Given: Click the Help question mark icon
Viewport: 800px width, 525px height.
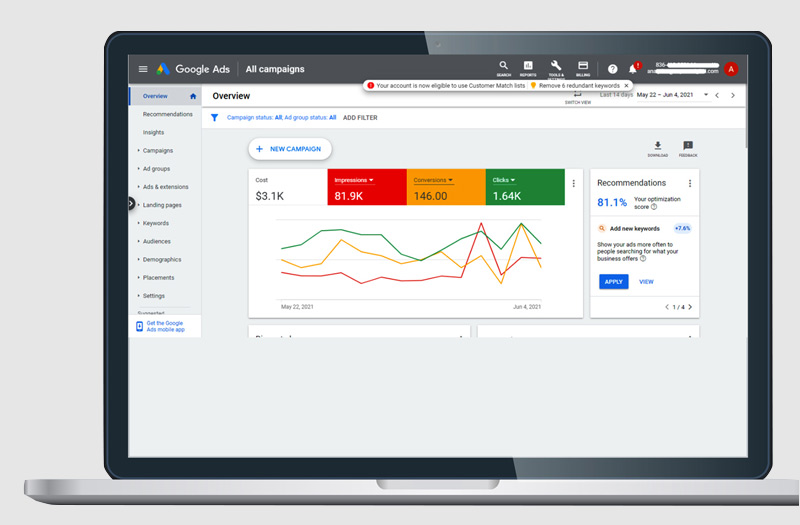Looking at the screenshot, I should (x=613, y=69).
